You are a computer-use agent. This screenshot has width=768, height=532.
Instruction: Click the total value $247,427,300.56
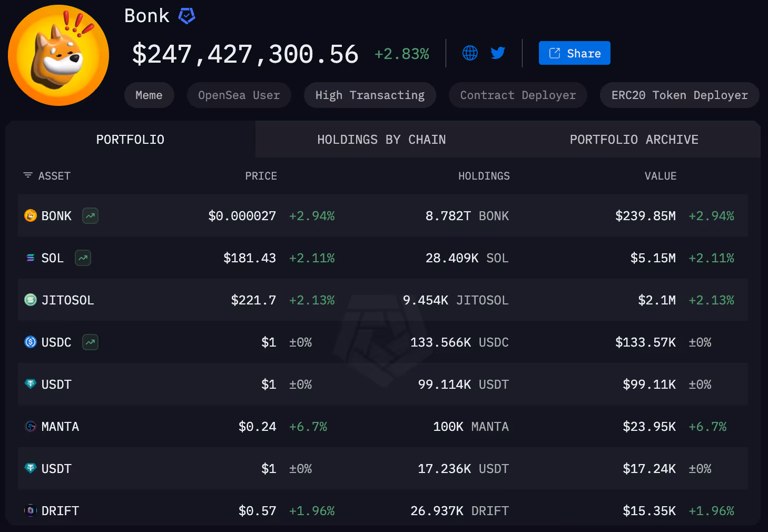tap(245, 54)
